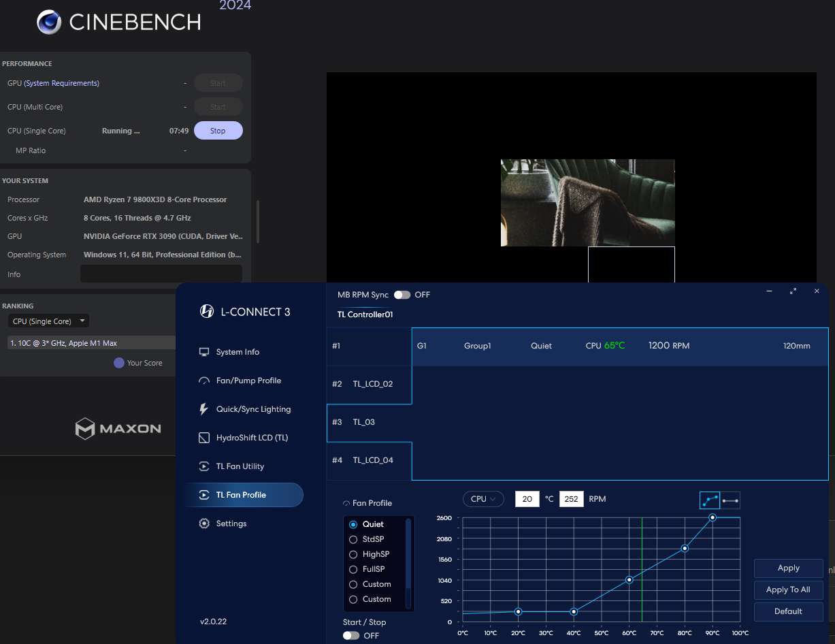Maximize the L-Connect window

tap(793, 291)
